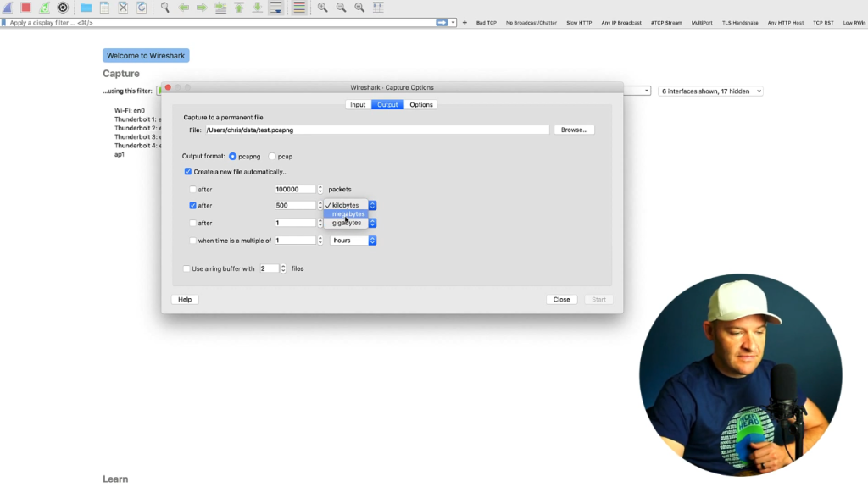Toggle packet colorization with the striped icon
Screen dimensions: 868x487
pyautogui.click(x=299, y=8)
